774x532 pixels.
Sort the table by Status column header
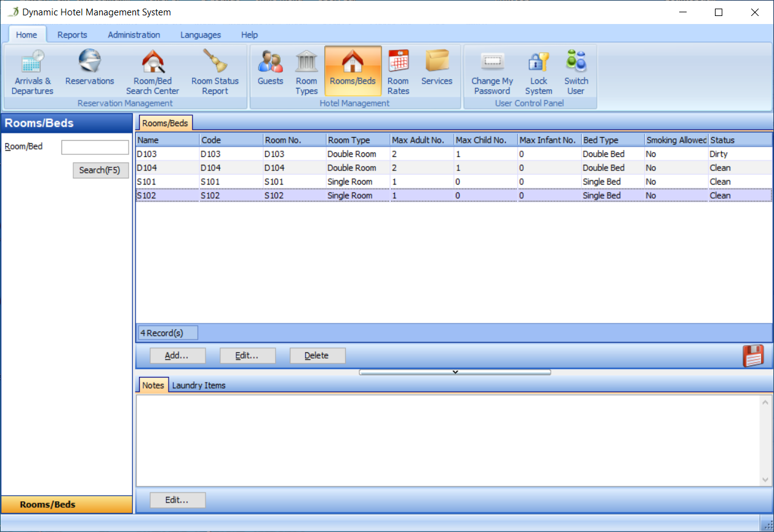tap(740, 140)
